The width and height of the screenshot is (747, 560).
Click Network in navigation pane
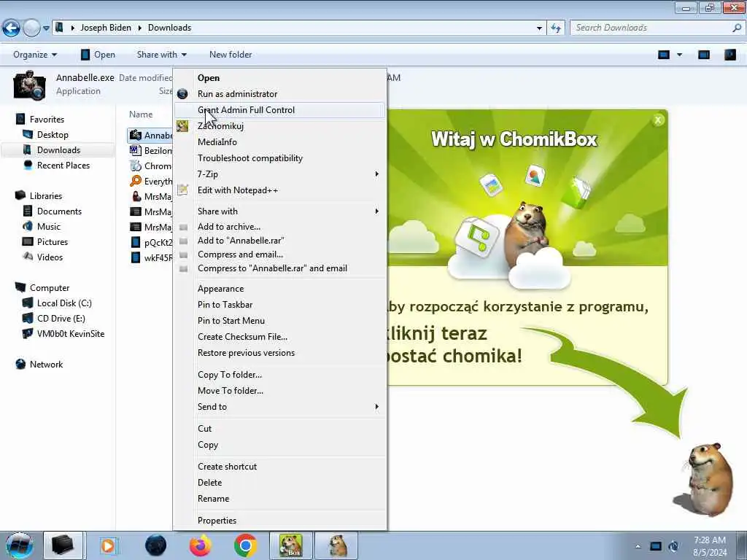pyautogui.click(x=46, y=365)
